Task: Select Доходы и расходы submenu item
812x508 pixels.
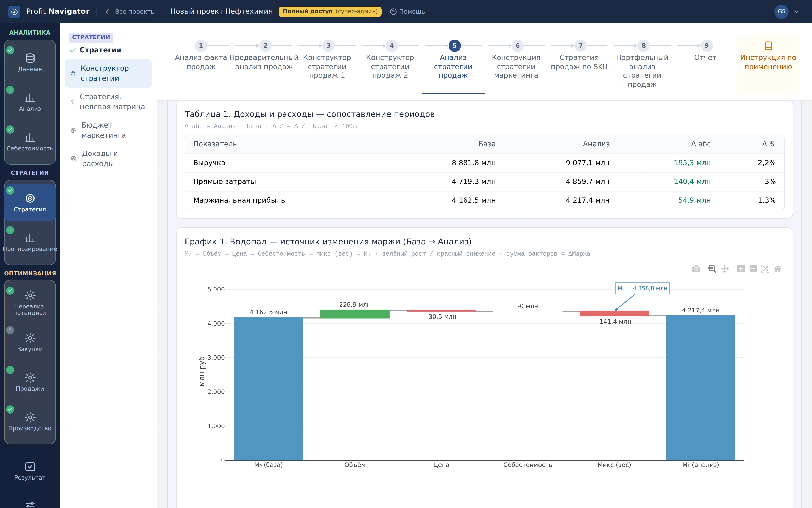Action: [108, 158]
